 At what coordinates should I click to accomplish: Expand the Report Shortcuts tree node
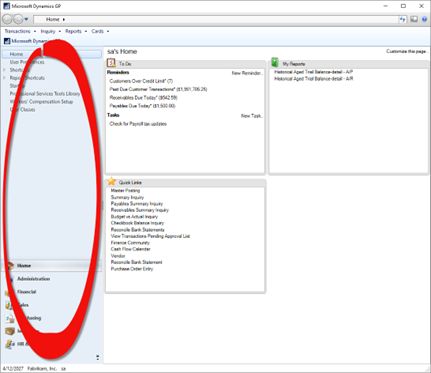pyautogui.click(x=5, y=78)
